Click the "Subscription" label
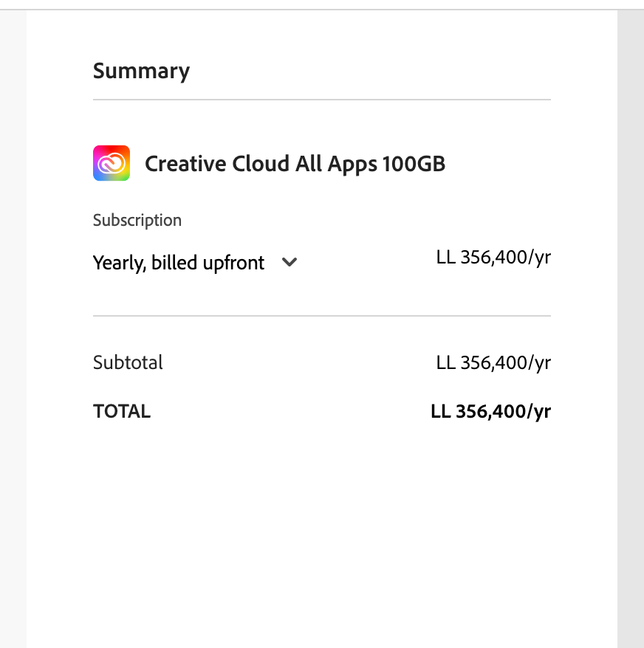This screenshot has height=648, width=644. point(137,220)
